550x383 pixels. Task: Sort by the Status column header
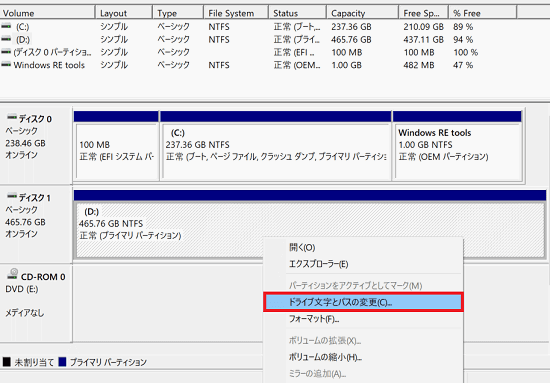point(297,13)
